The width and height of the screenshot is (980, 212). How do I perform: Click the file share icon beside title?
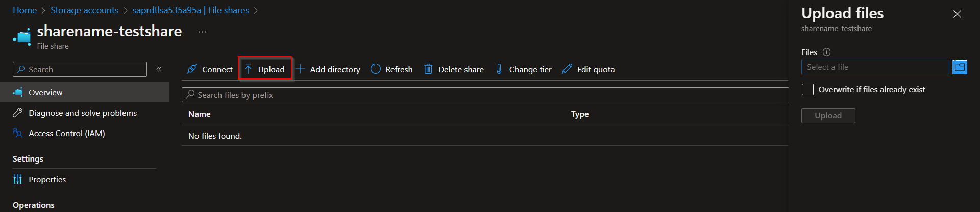pos(22,37)
